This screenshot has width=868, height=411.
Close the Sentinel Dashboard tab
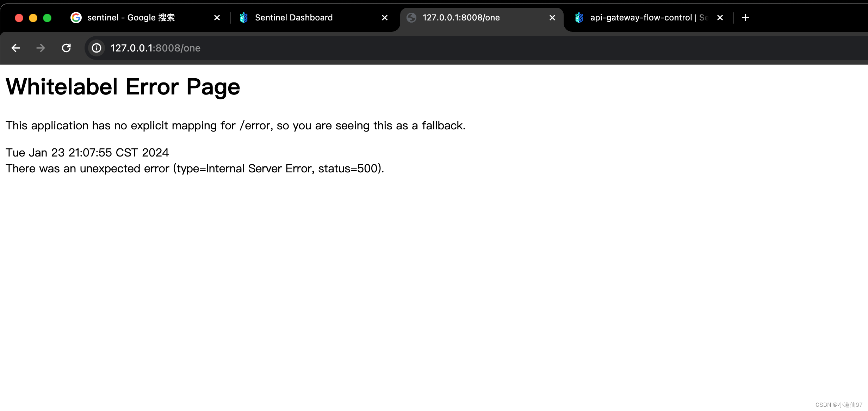click(385, 18)
